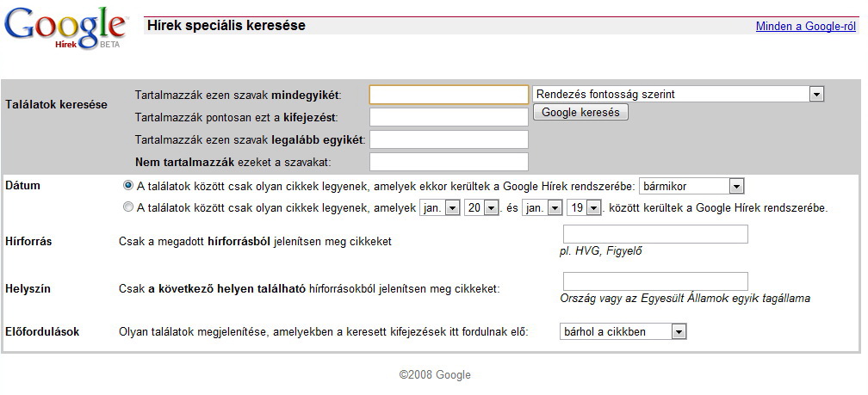The height and width of the screenshot is (395, 868).
Task: Click the 'Dátum' section label
Action: pyautogui.click(x=22, y=185)
